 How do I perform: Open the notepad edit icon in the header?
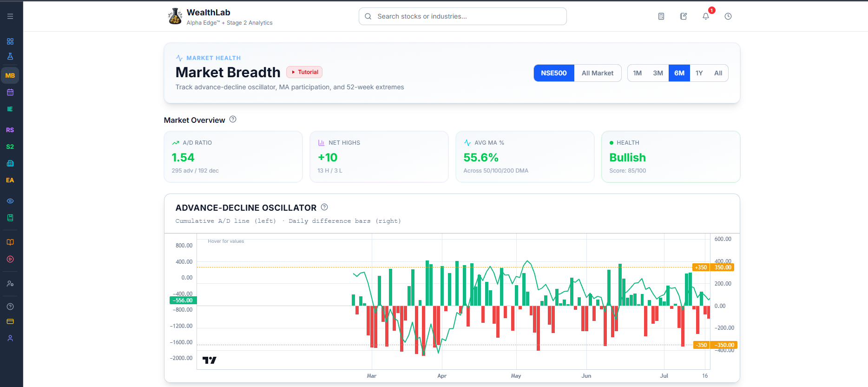click(684, 16)
